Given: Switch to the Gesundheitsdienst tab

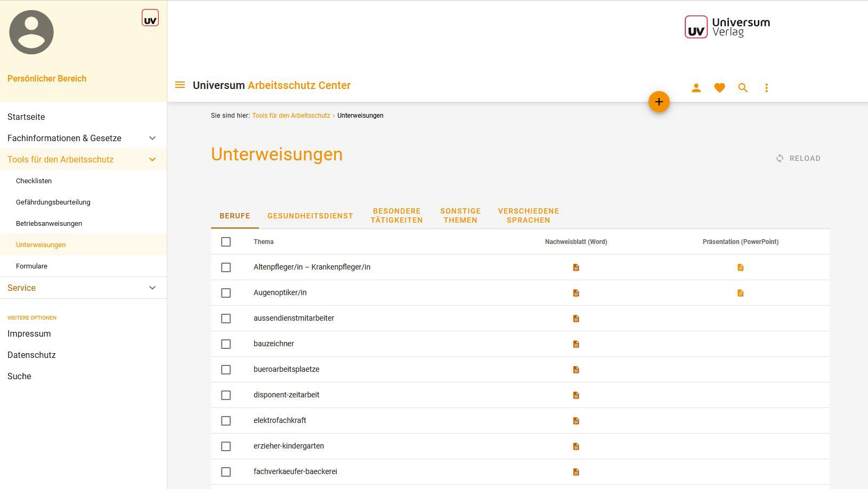Looking at the screenshot, I should 310,216.
